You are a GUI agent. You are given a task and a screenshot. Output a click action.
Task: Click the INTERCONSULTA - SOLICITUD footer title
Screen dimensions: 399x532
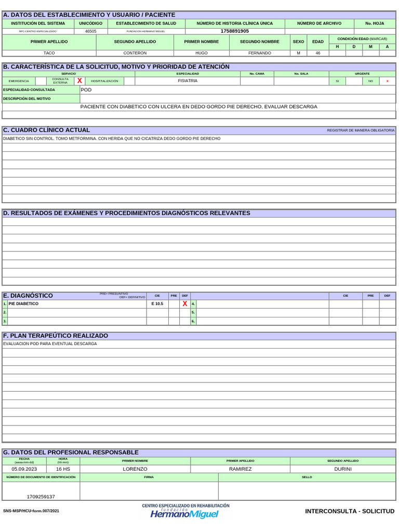pos(350,512)
